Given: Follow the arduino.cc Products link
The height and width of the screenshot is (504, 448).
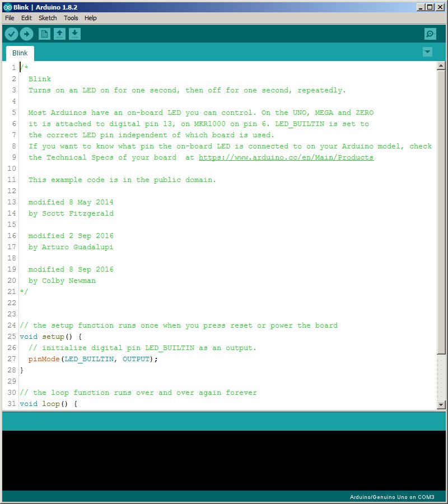Looking at the screenshot, I should pos(286,157).
